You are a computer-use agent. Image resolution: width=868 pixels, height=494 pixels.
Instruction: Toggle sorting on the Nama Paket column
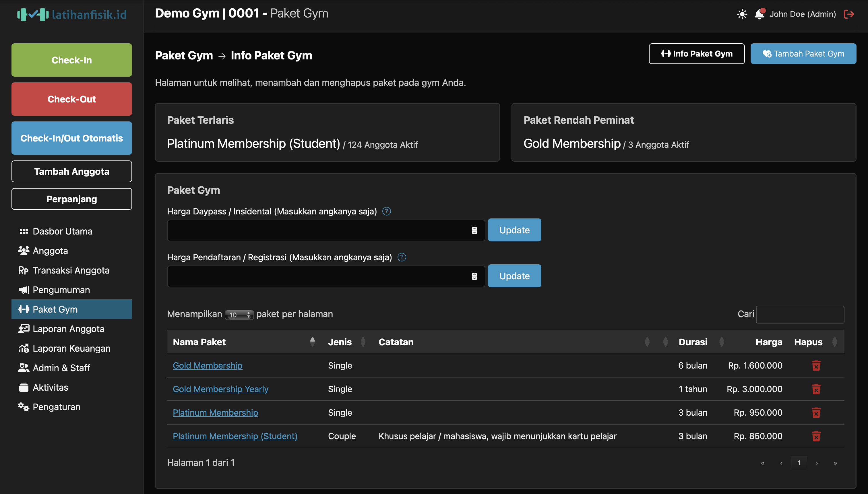tap(312, 342)
